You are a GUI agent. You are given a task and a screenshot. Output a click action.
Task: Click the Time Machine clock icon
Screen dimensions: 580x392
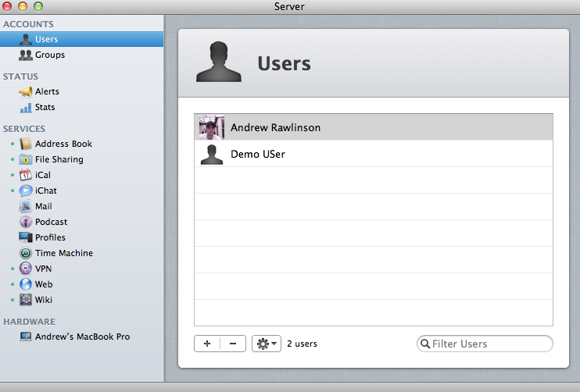pyautogui.click(x=26, y=253)
